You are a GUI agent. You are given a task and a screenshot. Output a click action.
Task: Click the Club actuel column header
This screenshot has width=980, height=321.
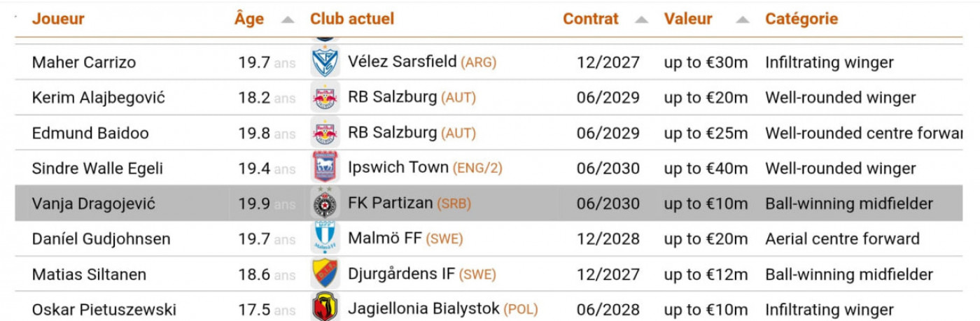pyautogui.click(x=352, y=19)
